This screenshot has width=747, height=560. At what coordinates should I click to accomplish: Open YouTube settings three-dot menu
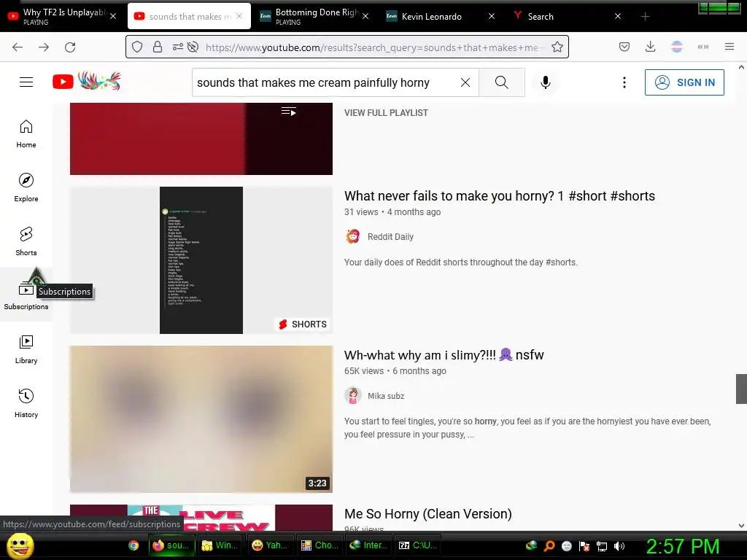(x=624, y=82)
